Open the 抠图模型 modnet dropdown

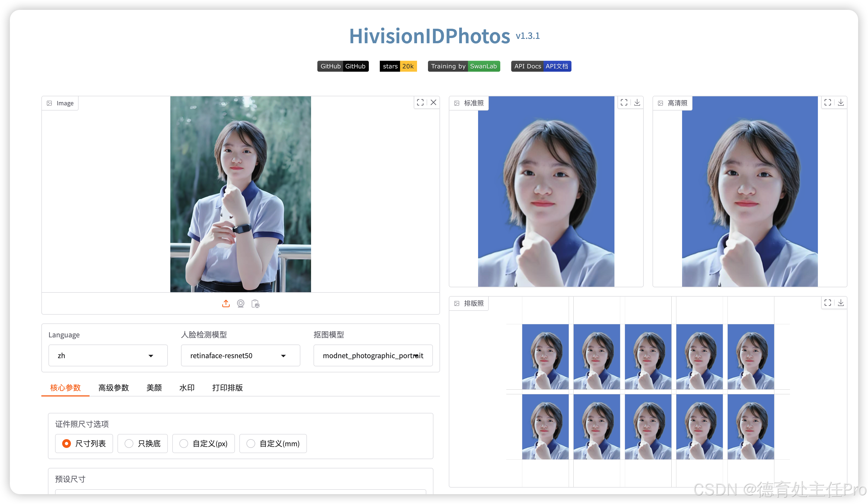[x=373, y=355]
